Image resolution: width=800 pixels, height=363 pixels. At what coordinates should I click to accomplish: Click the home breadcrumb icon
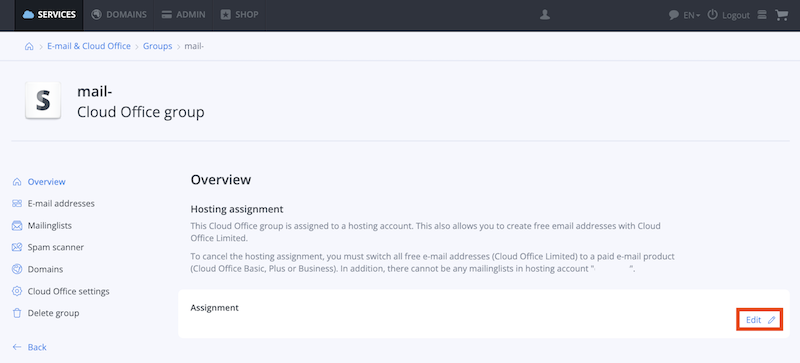tap(29, 46)
